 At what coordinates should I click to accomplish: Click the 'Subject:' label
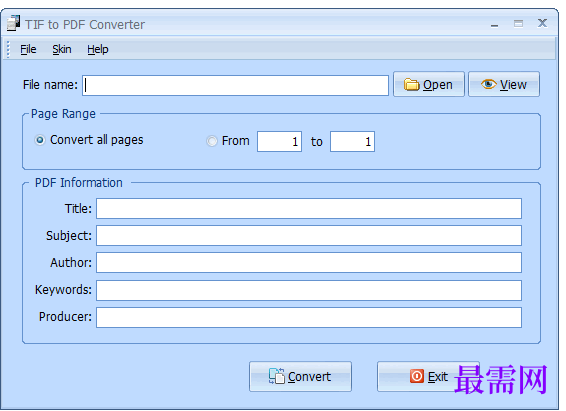(69, 236)
